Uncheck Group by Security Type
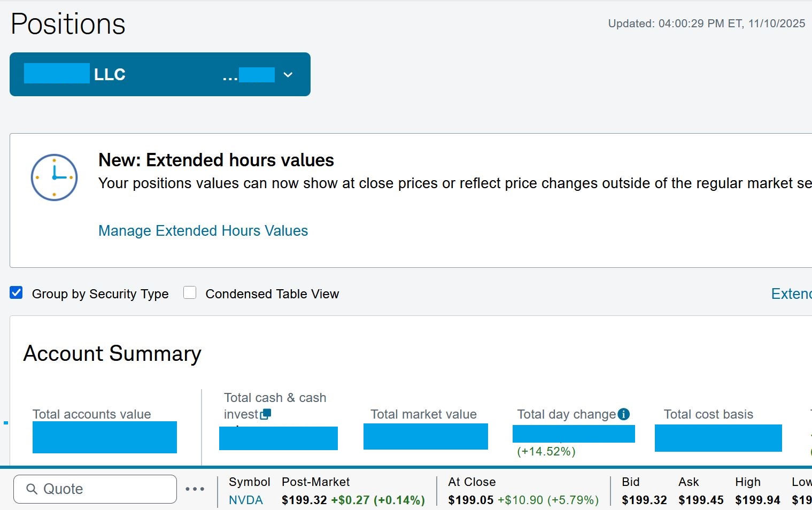Image resolution: width=812 pixels, height=510 pixels. click(x=17, y=293)
